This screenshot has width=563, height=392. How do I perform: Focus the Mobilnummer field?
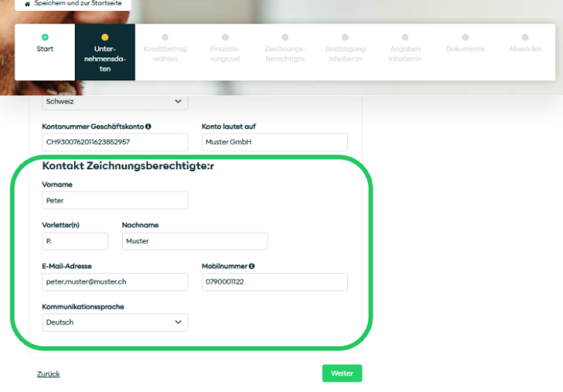[275, 282]
